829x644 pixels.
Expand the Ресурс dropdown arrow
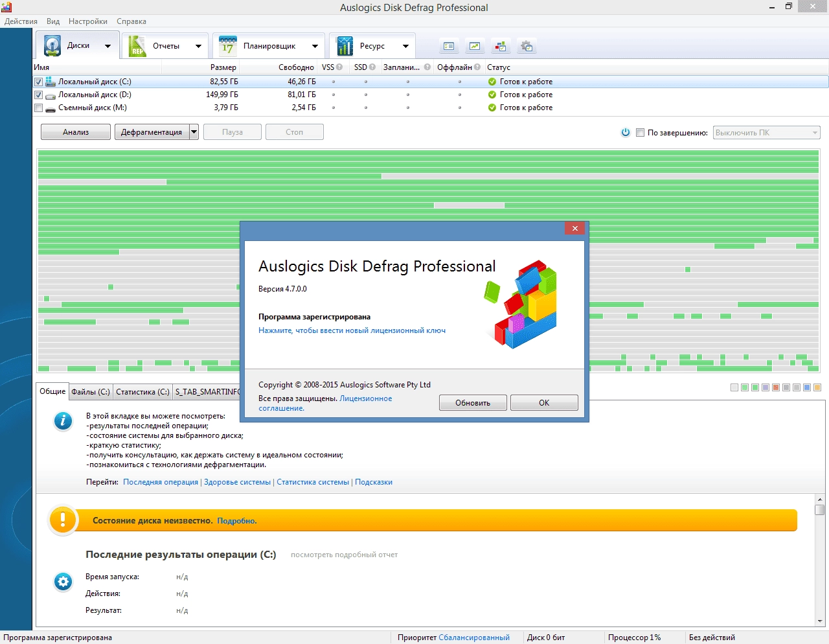coord(405,46)
